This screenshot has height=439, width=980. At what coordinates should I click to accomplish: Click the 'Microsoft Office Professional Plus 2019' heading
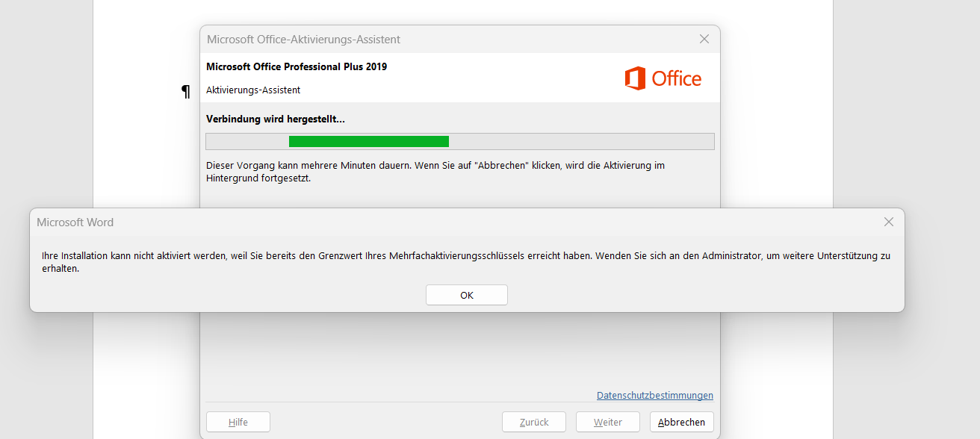(x=297, y=66)
